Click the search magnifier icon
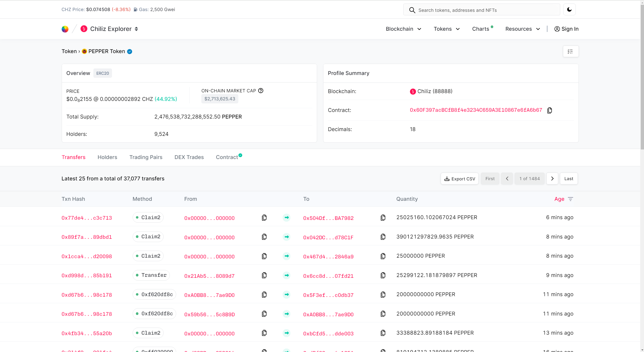 click(x=412, y=10)
